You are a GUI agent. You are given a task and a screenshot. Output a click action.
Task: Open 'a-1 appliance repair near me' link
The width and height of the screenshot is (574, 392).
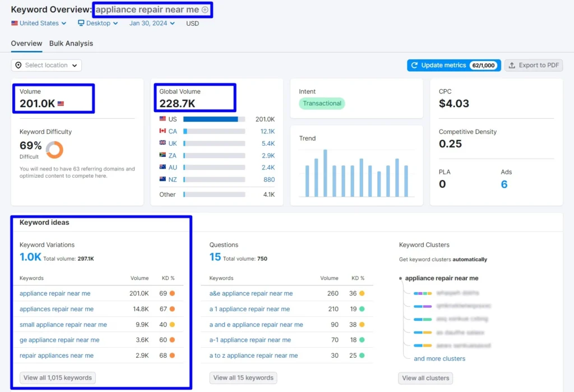pyautogui.click(x=250, y=340)
